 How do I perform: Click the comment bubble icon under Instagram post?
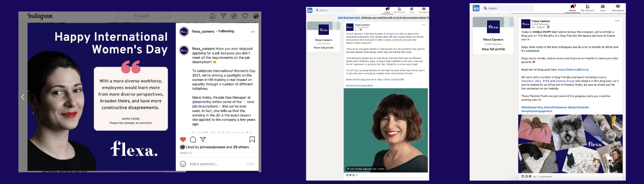click(x=193, y=139)
